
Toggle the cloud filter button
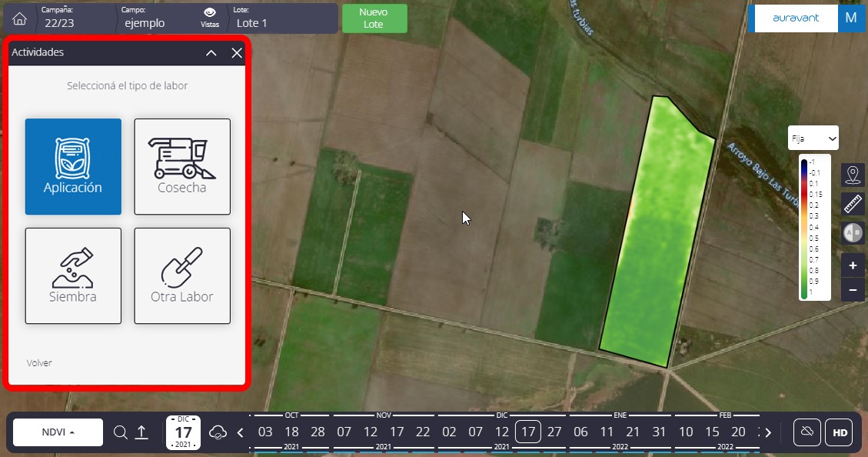coord(806,432)
